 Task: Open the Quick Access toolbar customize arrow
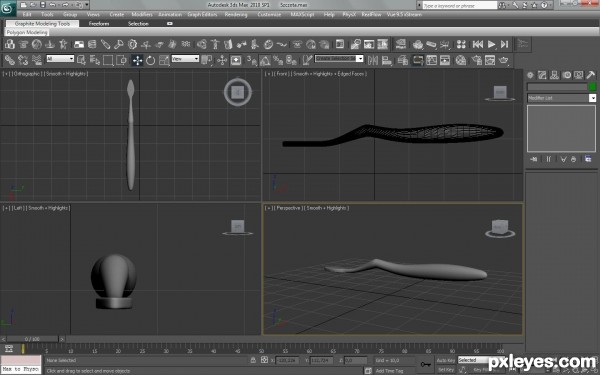(x=87, y=5)
